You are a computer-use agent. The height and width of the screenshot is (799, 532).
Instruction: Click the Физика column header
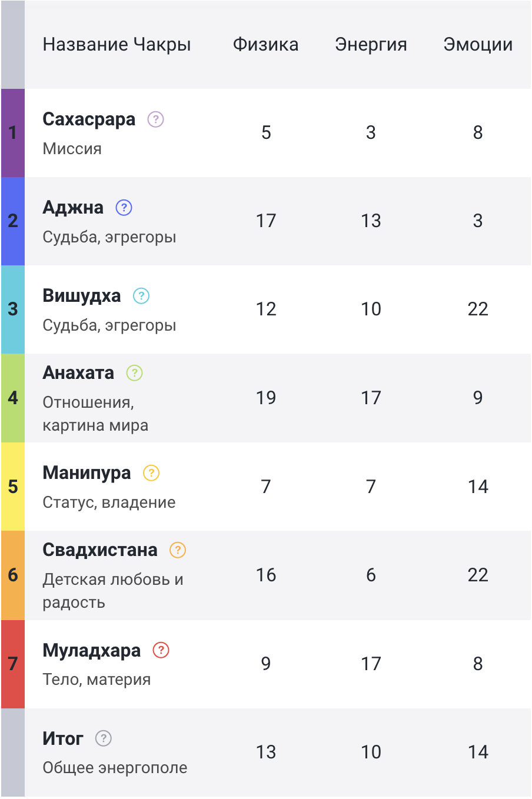pos(265,45)
